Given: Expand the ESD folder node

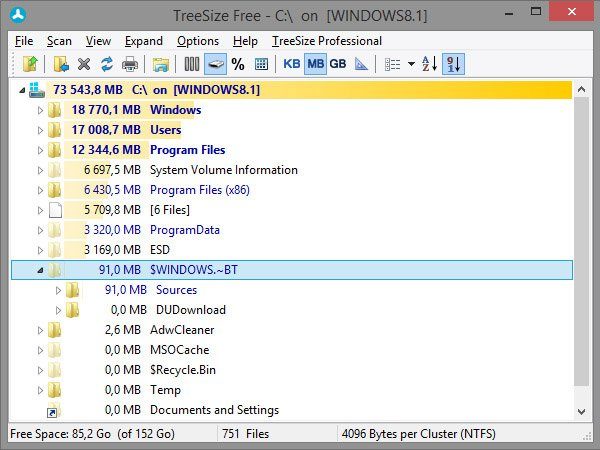Looking at the screenshot, I should click(x=40, y=250).
